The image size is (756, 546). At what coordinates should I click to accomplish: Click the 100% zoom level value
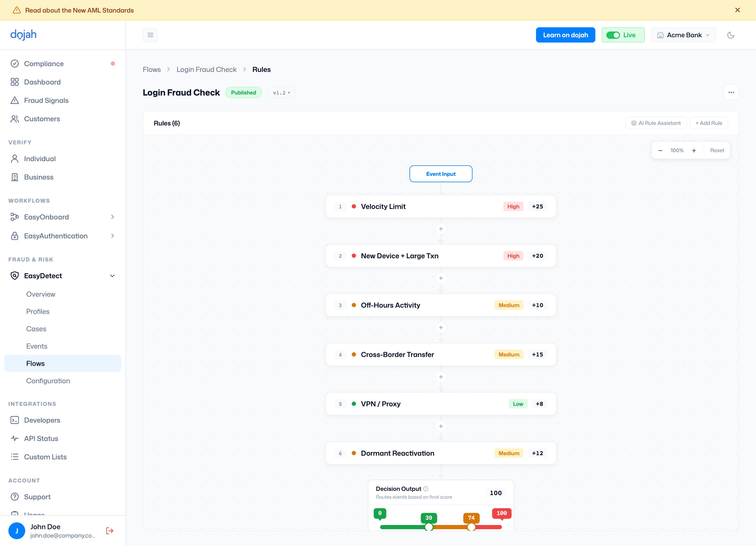[677, 151]
